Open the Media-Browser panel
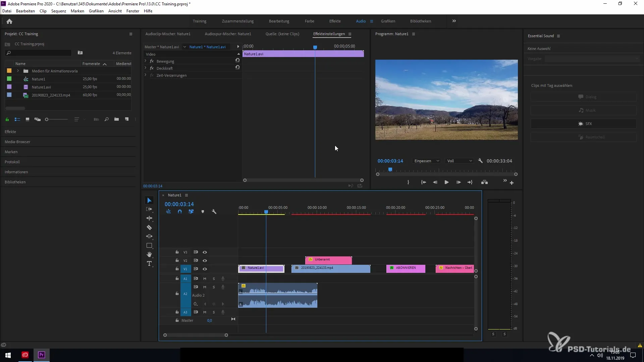The height and width of the screenshot is (362, 644). click(17, 142)
